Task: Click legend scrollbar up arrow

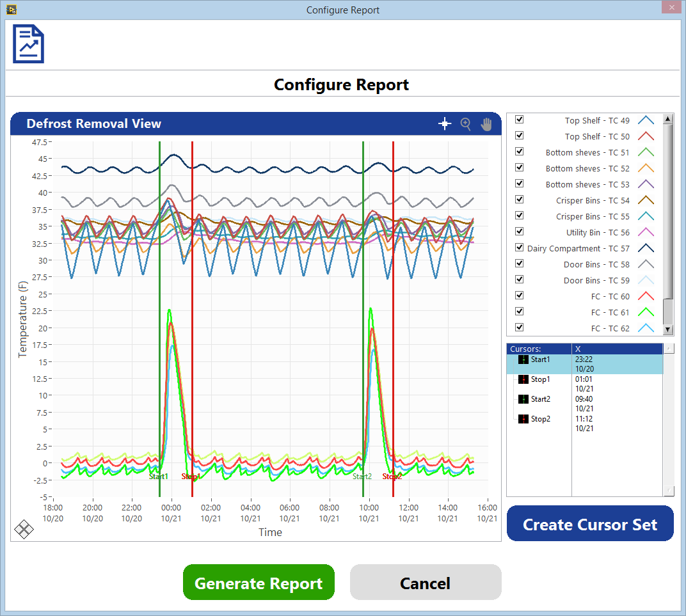Action: 667,119
